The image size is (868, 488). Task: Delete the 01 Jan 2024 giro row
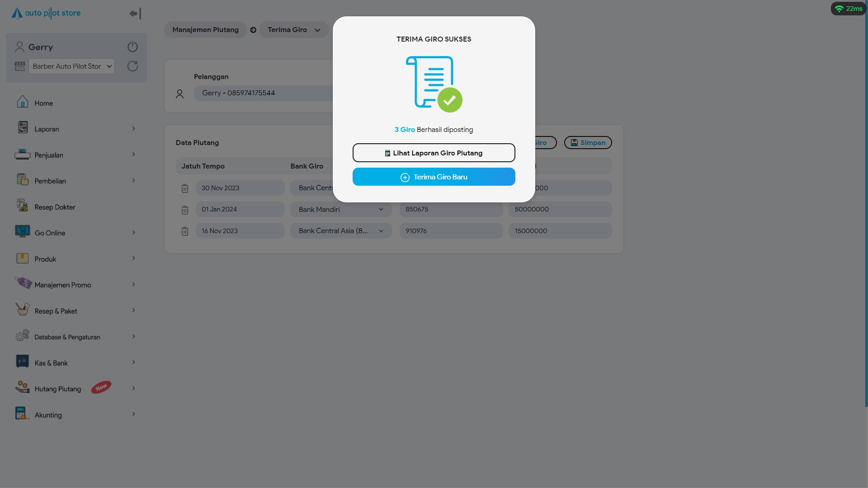click(185, 210)
